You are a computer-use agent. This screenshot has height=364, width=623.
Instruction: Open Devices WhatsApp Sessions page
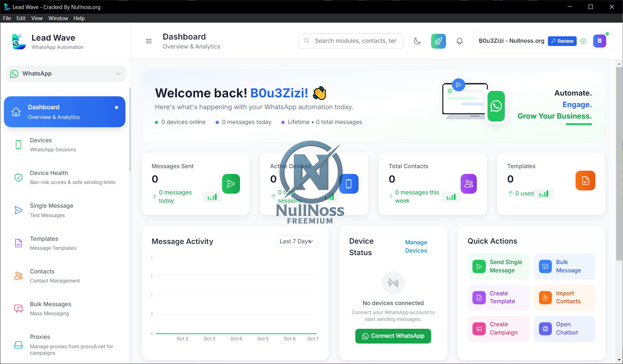(65, 144)
